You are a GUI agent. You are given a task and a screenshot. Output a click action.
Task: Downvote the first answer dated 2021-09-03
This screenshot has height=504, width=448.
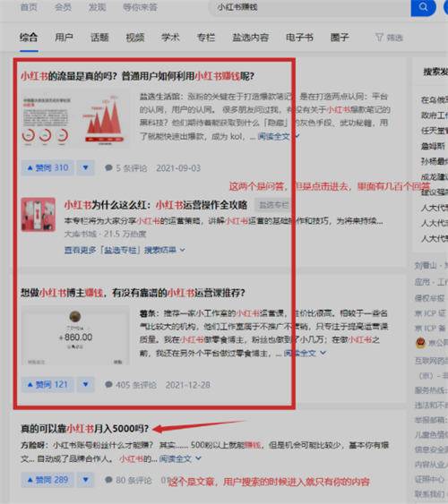[85, 167]
